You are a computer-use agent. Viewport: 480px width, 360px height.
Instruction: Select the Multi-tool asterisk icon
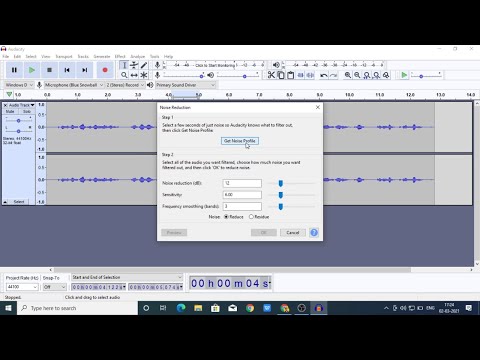coord(144,75)
